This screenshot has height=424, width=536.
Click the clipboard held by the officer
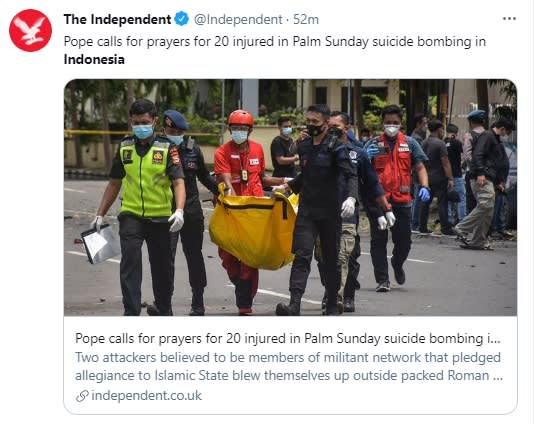pyautogui.click(x=100, y=243)
